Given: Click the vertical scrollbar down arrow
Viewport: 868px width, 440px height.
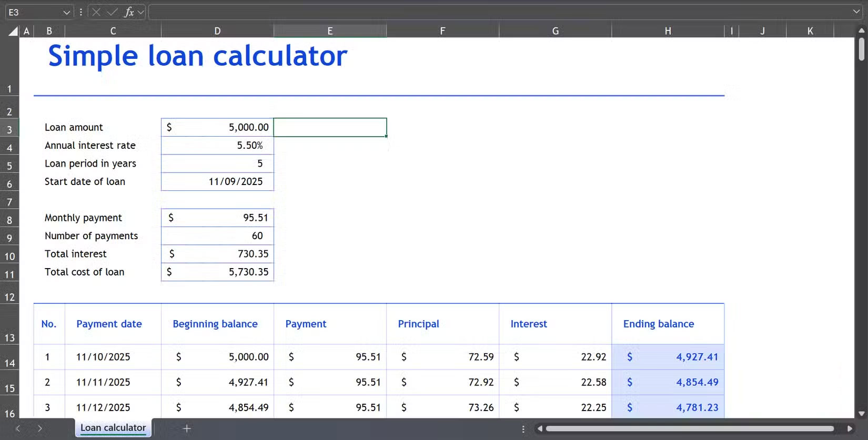Looking at the screenshot, I should [861, 414].
